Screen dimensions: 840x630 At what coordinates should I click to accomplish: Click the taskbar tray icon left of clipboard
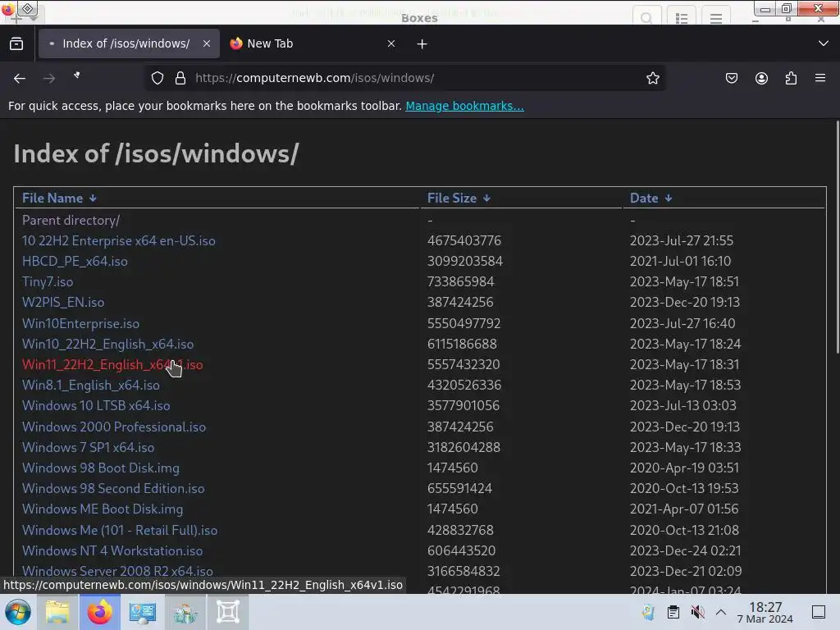pyautogui.click(x=648, y=612)
